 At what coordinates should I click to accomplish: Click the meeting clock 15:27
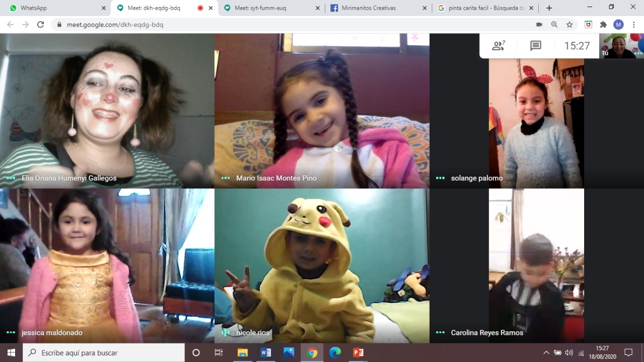[x=577, y=46]
